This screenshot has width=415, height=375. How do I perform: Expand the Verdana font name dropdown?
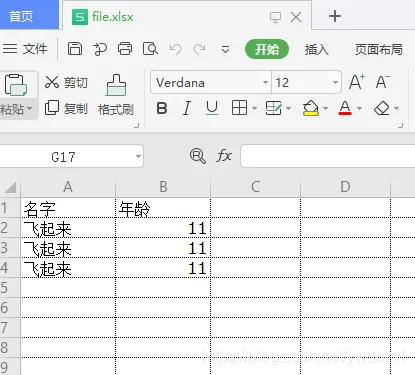click(265, 82)
